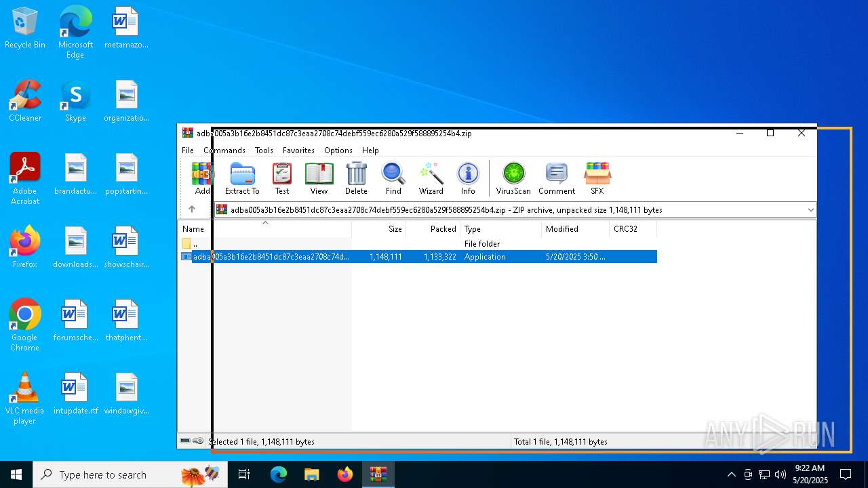
Task: Select the metamazo Word document icon
Action: pyautogui.click(x=126, y=28)
